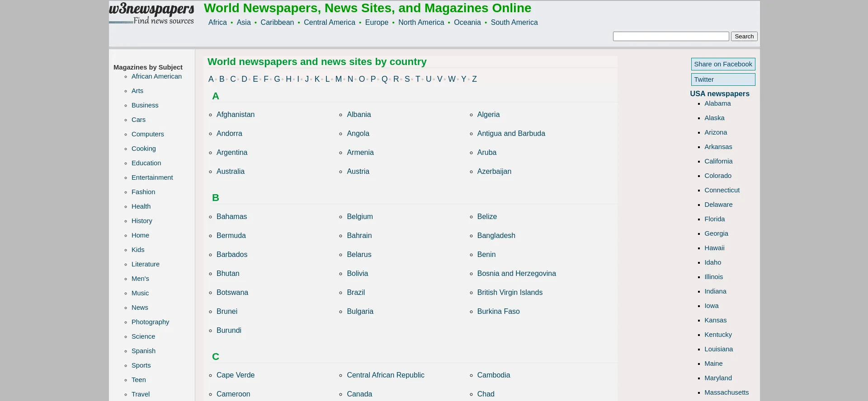
Task: Jump to letter G in alphabet index
Action: [x=277, y=79]
